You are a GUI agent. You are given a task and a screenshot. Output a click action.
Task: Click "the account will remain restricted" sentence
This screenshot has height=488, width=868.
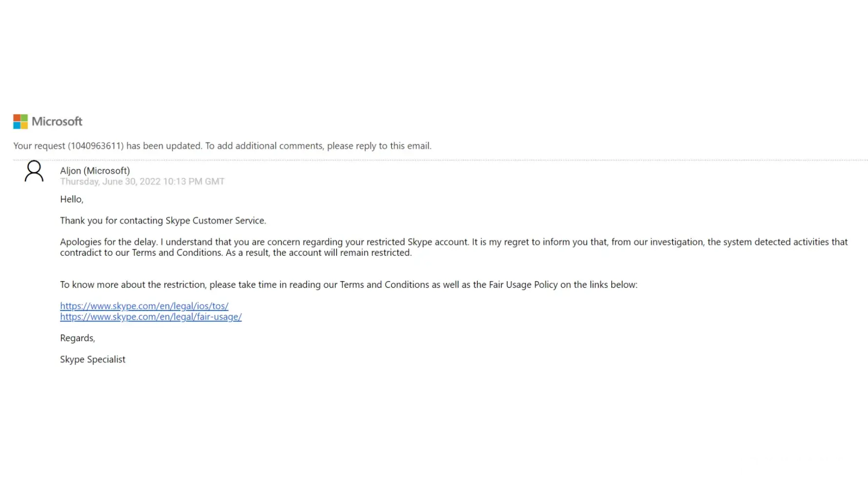(342, 253)
